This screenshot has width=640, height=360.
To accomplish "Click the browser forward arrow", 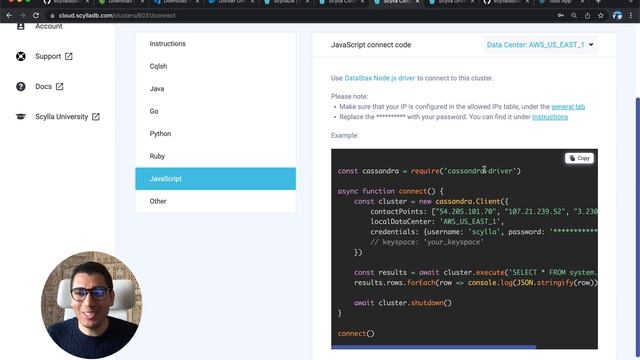I will click(22, 16).
